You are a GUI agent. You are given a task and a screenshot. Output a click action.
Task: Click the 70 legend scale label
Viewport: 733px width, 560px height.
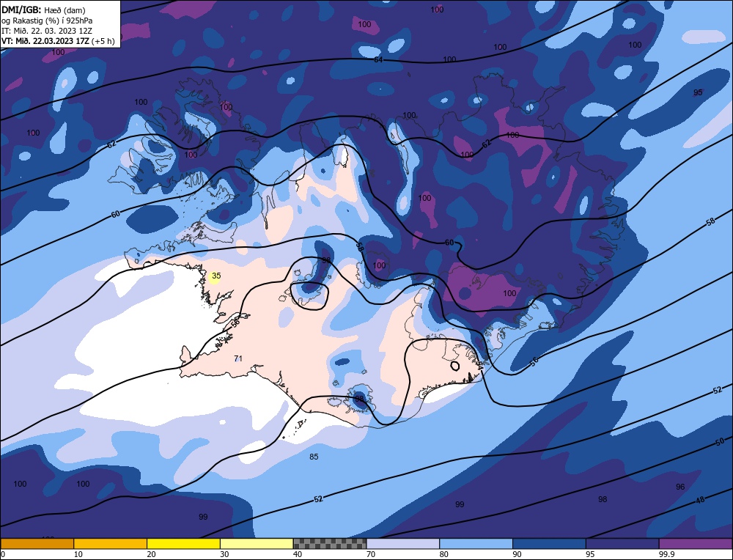click(371, 554)
